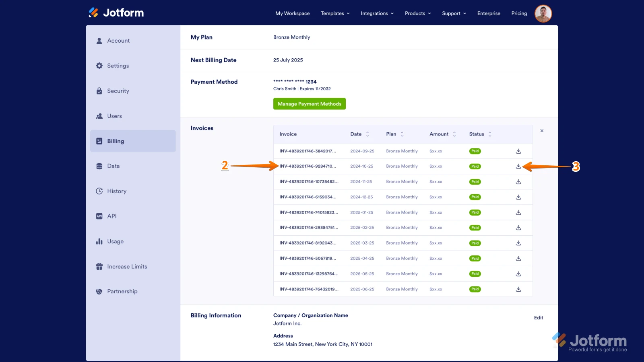The height and width of the screenshot is (362, 644).
Task: Select the Security sidebar icon
Action: (99, 90)
